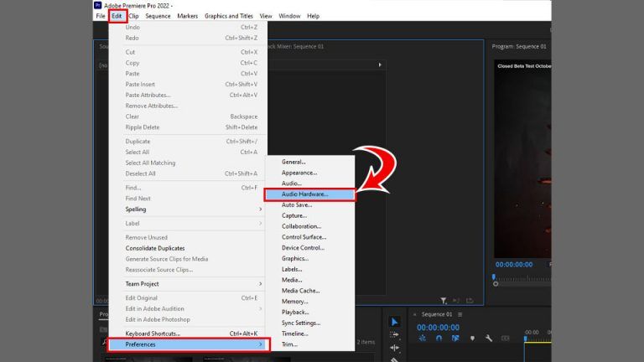This screenshot has height=362, width=644.
Task: Open the Sequence 01 panel menu
Action: click(460, 314)
